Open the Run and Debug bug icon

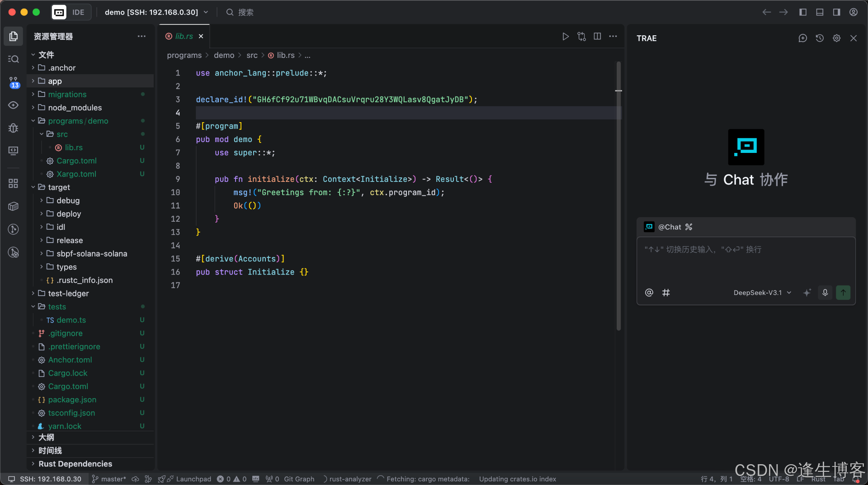pyautogui.click(x=14, y=128)
